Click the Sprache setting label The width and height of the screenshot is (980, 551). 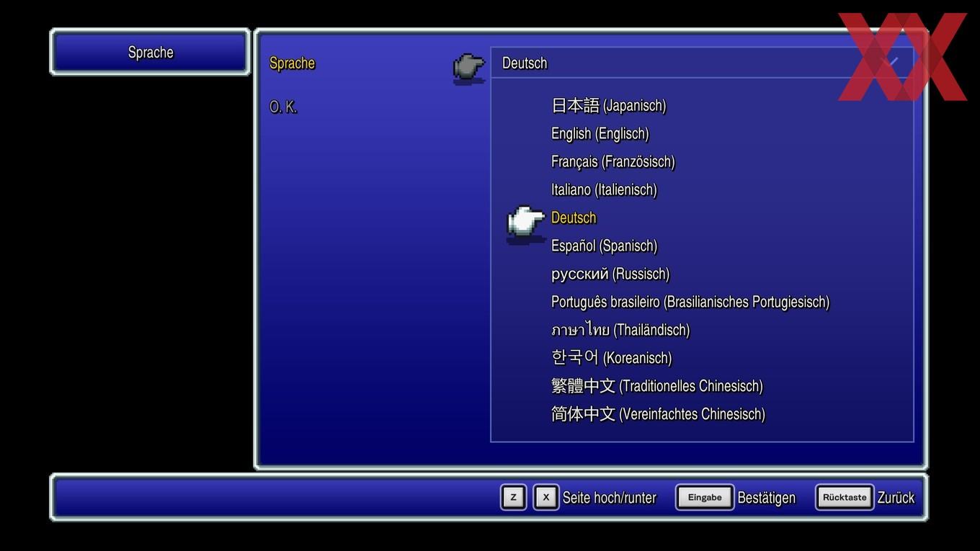coord(292,63)
